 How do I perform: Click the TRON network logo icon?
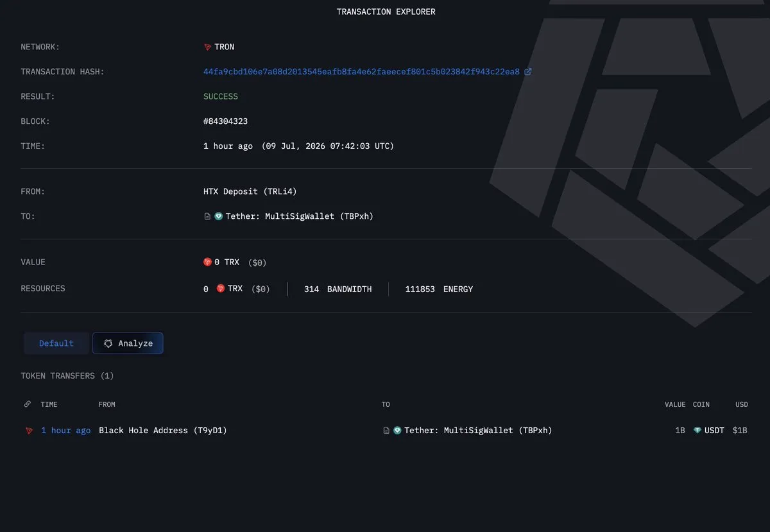(207, 47)
